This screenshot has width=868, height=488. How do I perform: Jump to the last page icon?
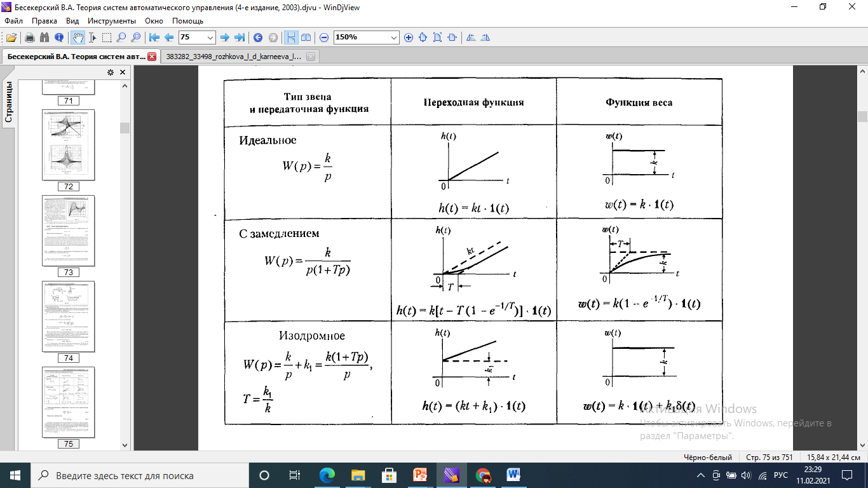[x=240, y=37]
